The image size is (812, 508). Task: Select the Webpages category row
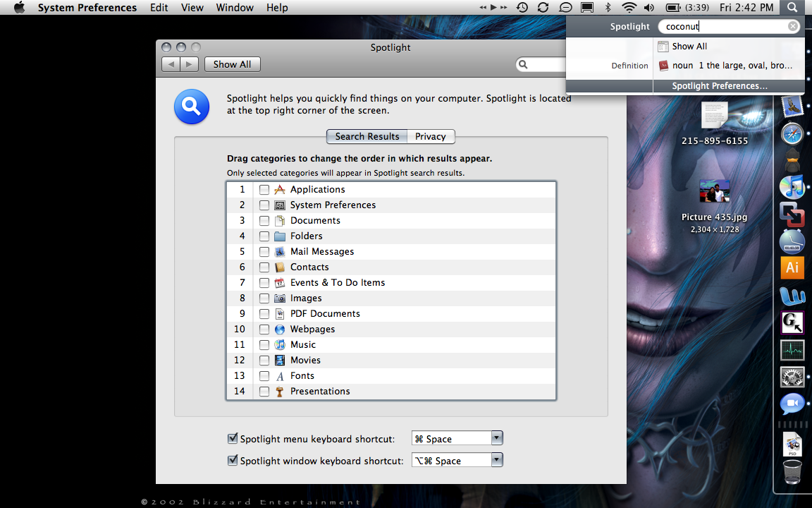tap(391, 329)
